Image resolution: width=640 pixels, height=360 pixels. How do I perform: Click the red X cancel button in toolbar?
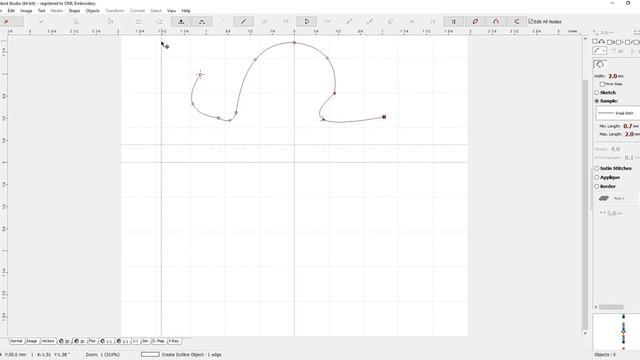click(6, 22)
